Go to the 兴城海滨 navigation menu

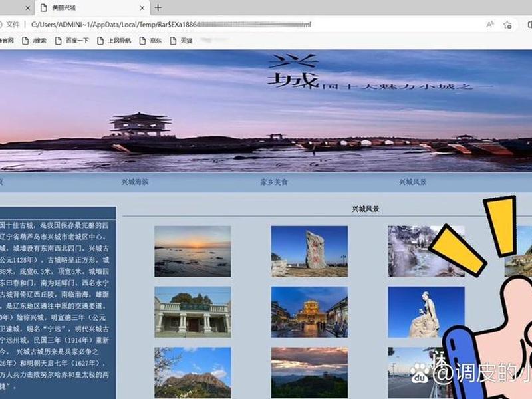[x=135, y=182]
